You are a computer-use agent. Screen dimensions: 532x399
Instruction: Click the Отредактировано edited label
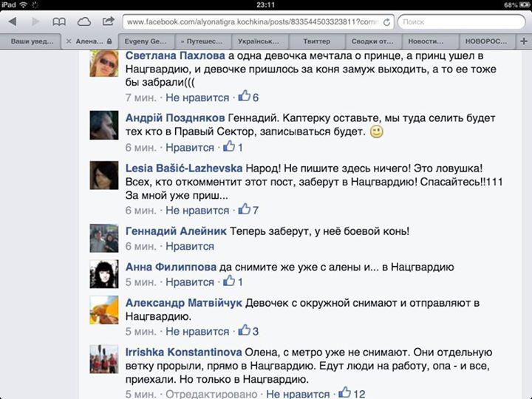click(x=211, y=394)
